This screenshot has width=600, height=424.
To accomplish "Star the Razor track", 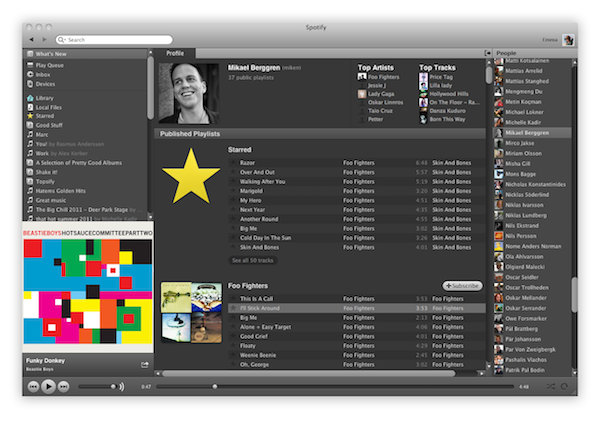I will click(233, 162).
